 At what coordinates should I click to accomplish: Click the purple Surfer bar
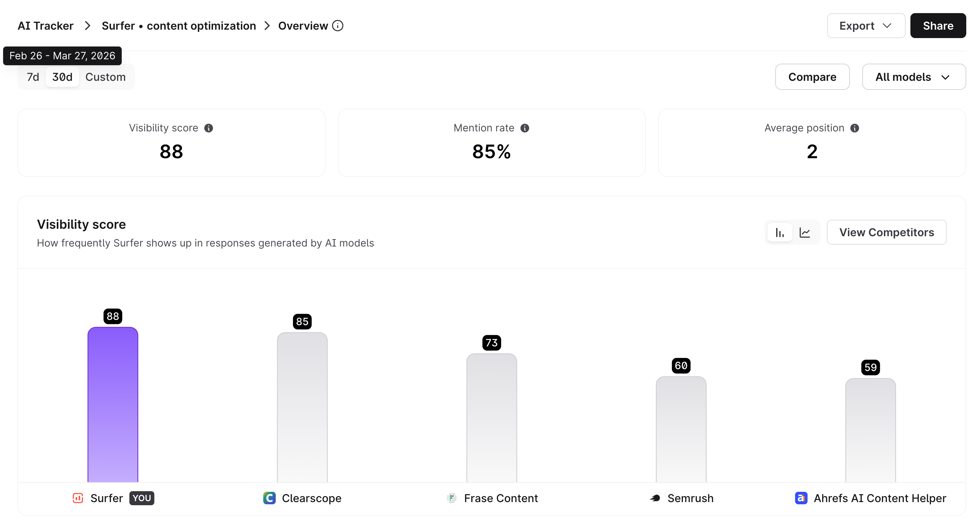tap(113, 405)
